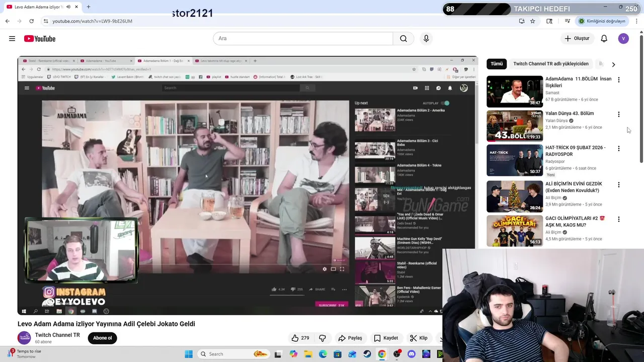
Task: Open options for GACI OLİMPİYATLARI #2 video
Action: 619,219
